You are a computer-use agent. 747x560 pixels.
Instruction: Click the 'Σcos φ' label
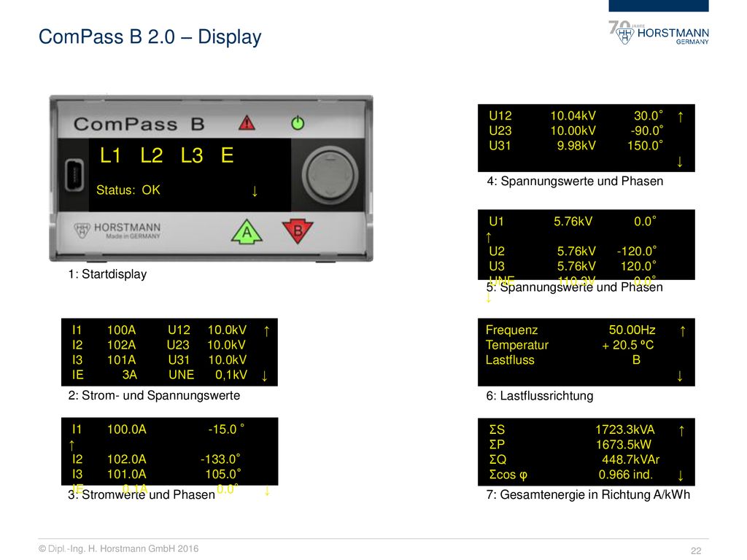508,475
